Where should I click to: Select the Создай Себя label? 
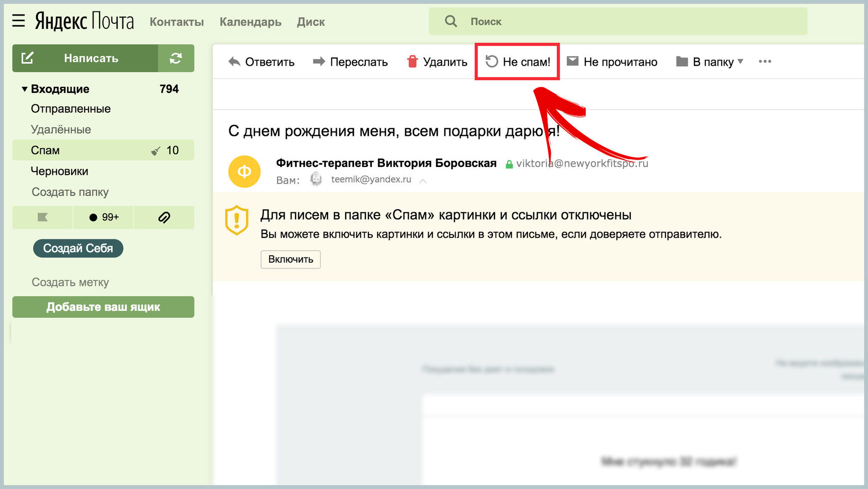tap(78, 248)
